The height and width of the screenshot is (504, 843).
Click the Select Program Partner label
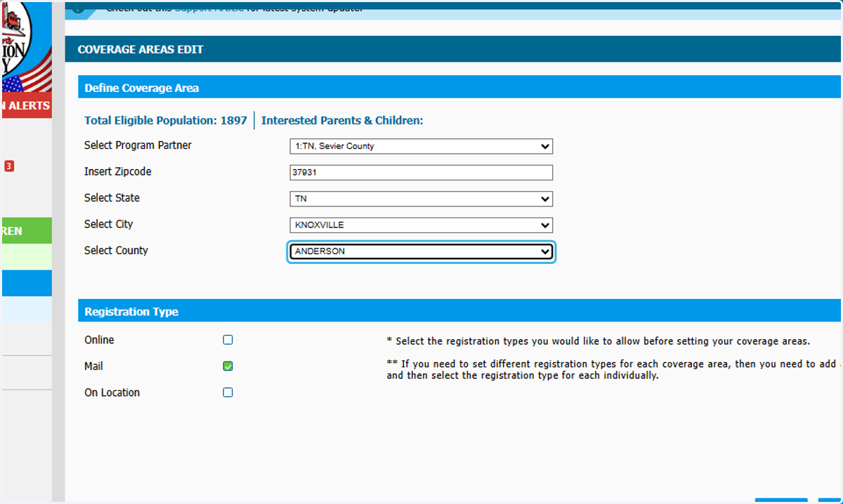(x=138, y=145)
